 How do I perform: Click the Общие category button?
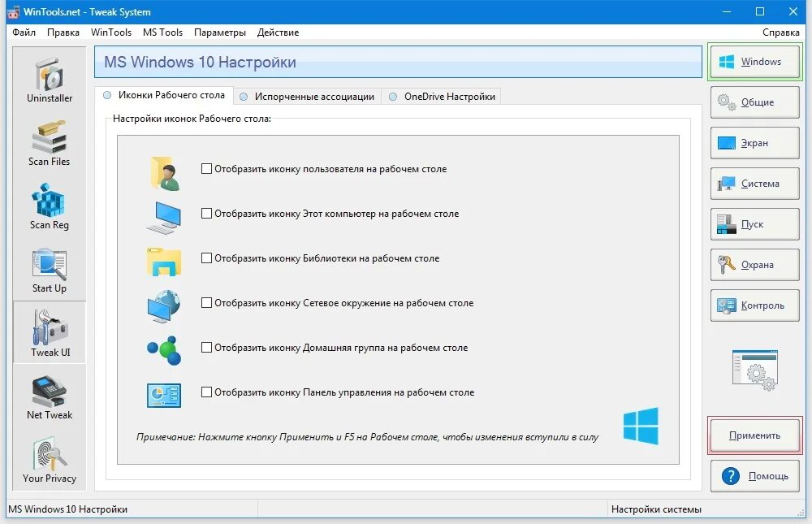(754, 102)
